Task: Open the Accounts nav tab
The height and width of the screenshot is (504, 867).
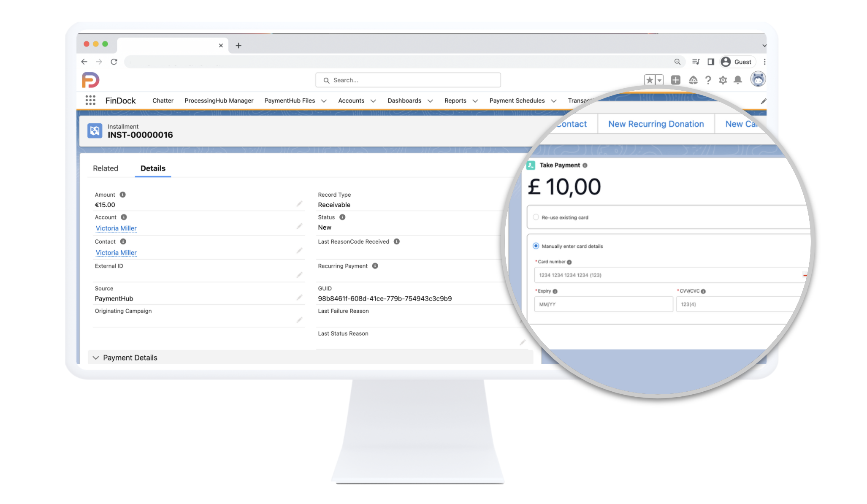Action: pyautogui.click(x=351, y=100)
